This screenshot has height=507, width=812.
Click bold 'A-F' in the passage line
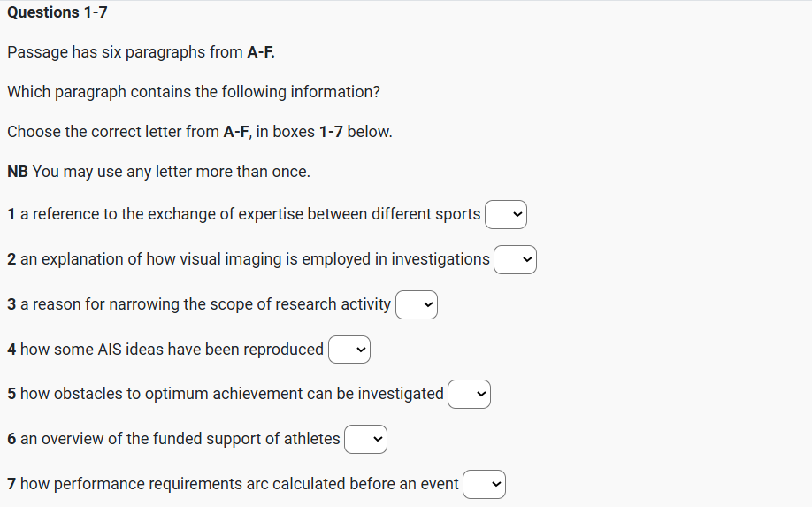click(260, 52)
